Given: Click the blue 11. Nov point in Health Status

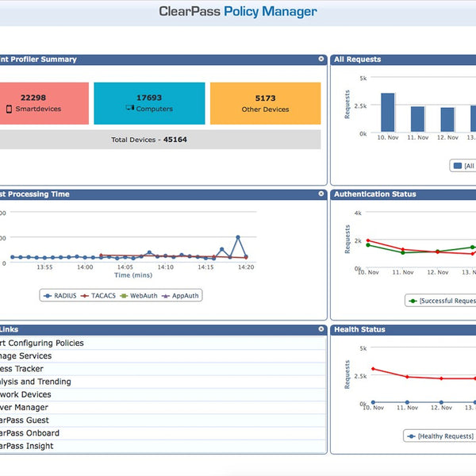Looking at the screenshot, I should point(407,402).
